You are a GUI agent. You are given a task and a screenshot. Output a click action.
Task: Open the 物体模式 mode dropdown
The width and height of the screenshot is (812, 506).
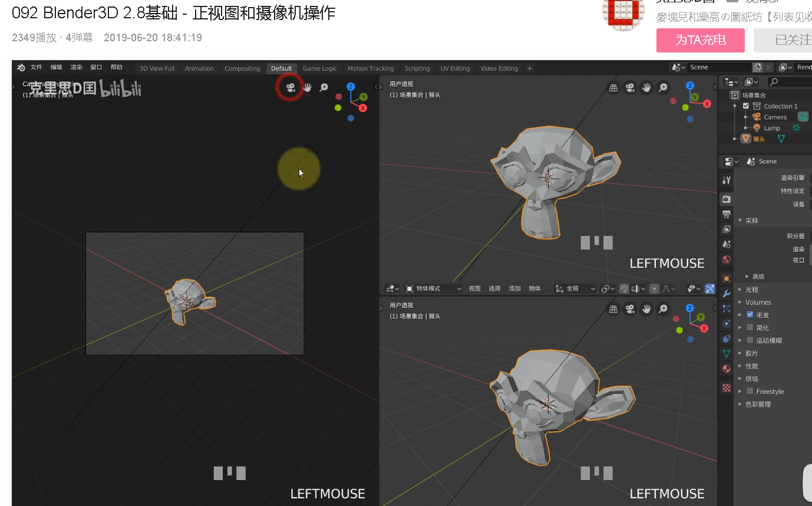pyautogui.click(x=434, y=288)
